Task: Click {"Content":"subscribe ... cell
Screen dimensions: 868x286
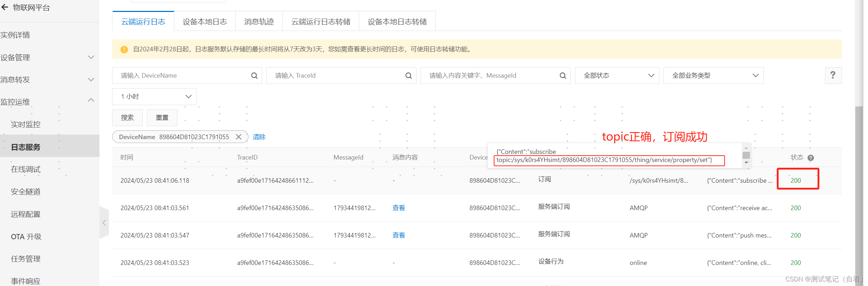Action: (x=740, y=180)
